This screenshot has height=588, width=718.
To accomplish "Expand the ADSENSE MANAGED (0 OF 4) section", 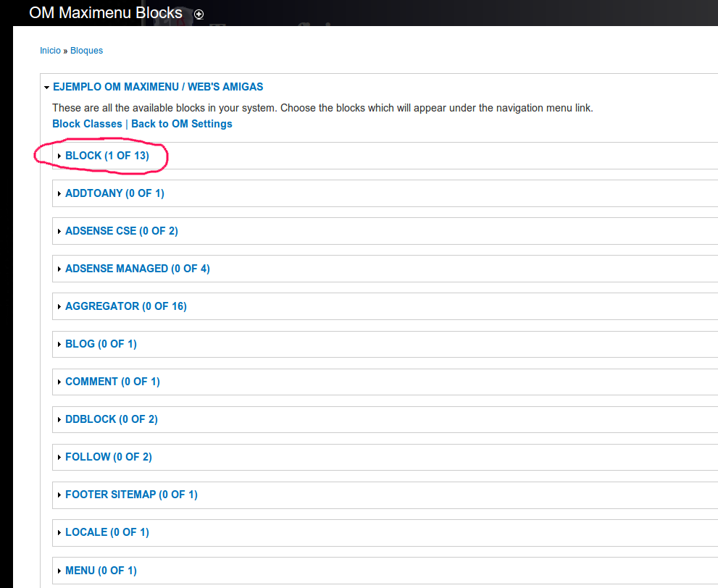I will 138,269.
